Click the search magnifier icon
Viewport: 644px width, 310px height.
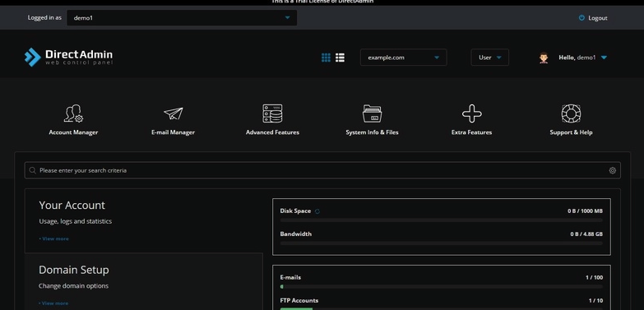[x=32, y=170]
